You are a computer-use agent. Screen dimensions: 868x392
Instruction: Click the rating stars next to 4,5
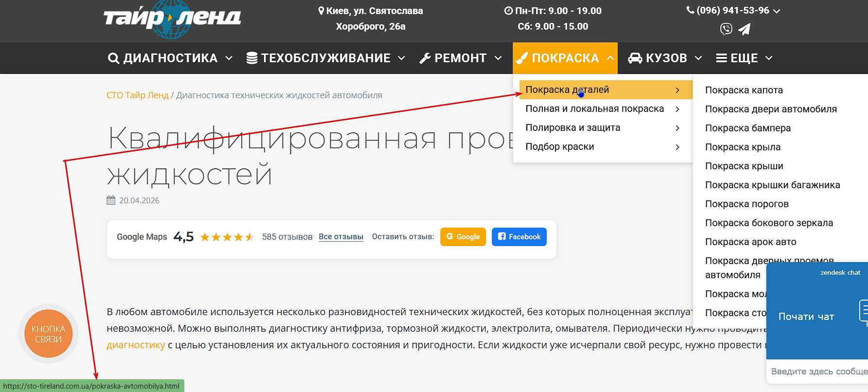(227, 237)
